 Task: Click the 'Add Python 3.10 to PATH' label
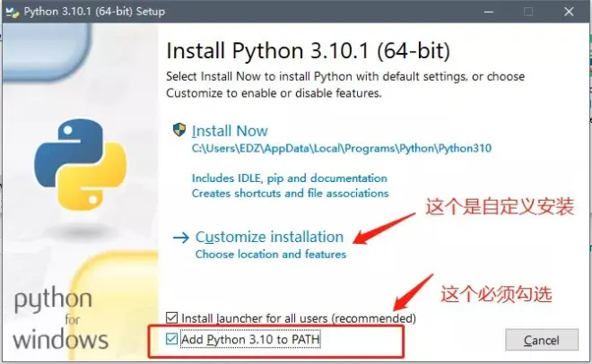(250, 340)
